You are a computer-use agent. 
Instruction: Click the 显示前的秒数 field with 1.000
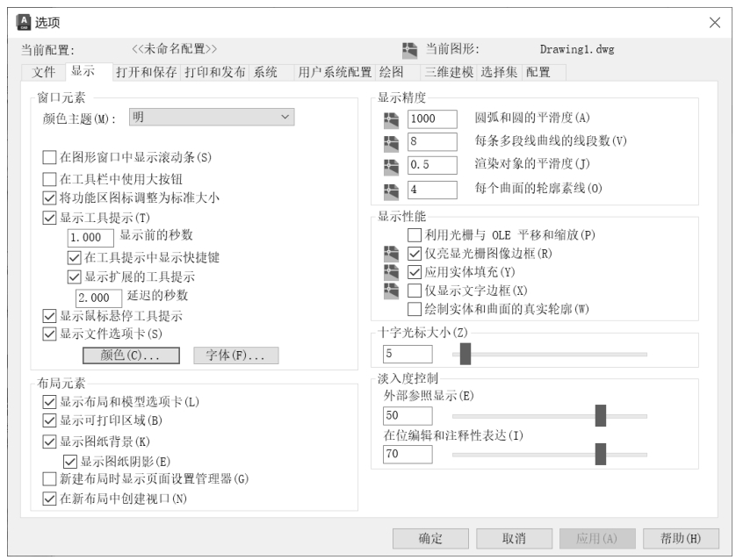[x=90, y=238]
